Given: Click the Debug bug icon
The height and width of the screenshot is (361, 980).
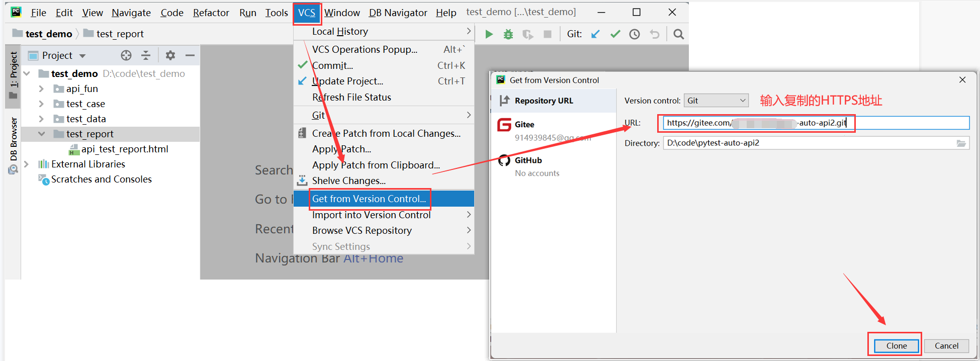Looking at the screenshot, I should tap(508, 34).
